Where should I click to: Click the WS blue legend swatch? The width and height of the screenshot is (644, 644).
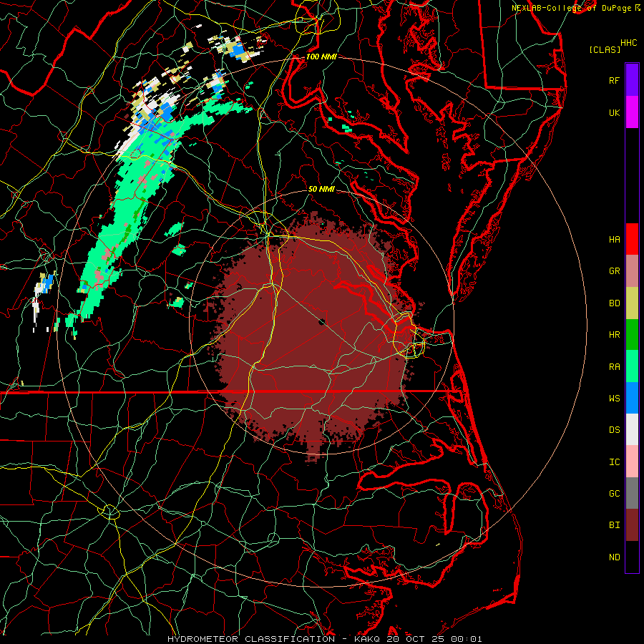(x=632, y=398)
